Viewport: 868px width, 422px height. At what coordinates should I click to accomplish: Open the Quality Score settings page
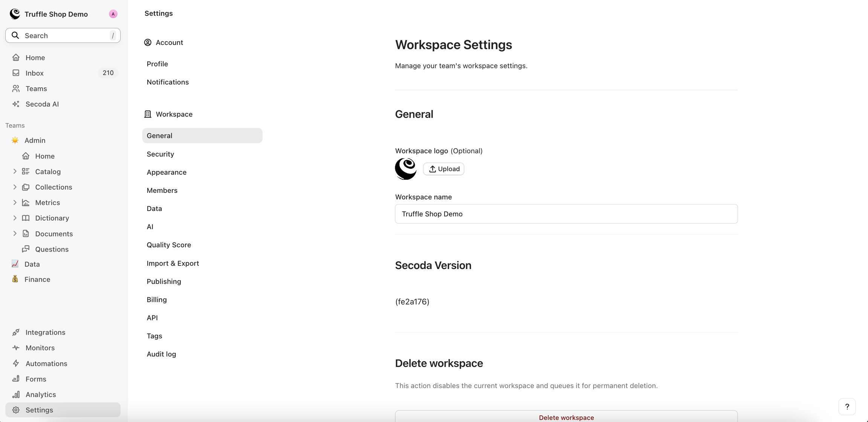[202, 245]
